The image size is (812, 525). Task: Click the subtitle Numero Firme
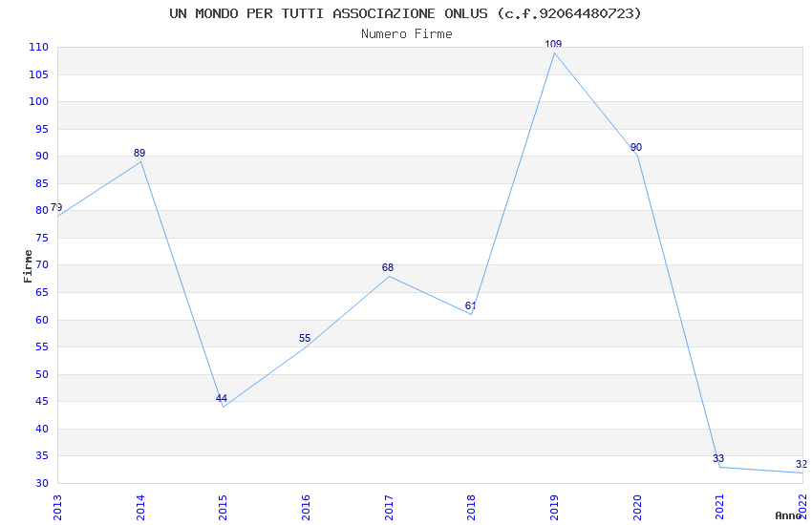coord(407,34)
